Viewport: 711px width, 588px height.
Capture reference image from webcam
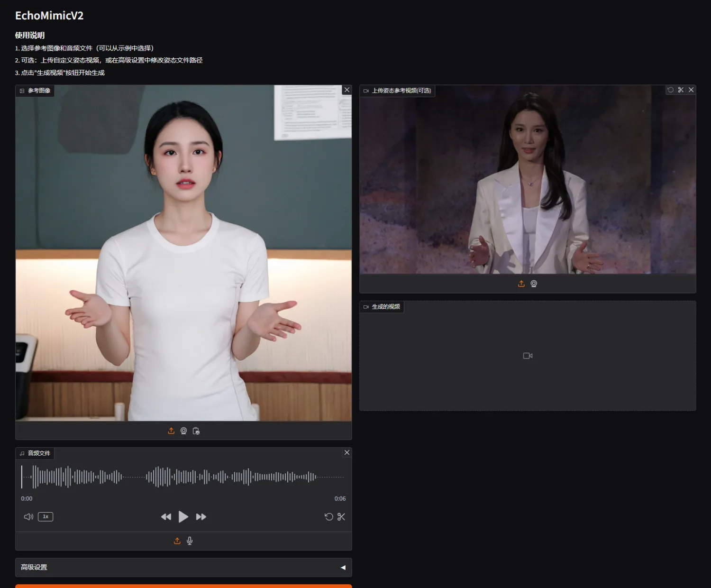pos(183,431)
